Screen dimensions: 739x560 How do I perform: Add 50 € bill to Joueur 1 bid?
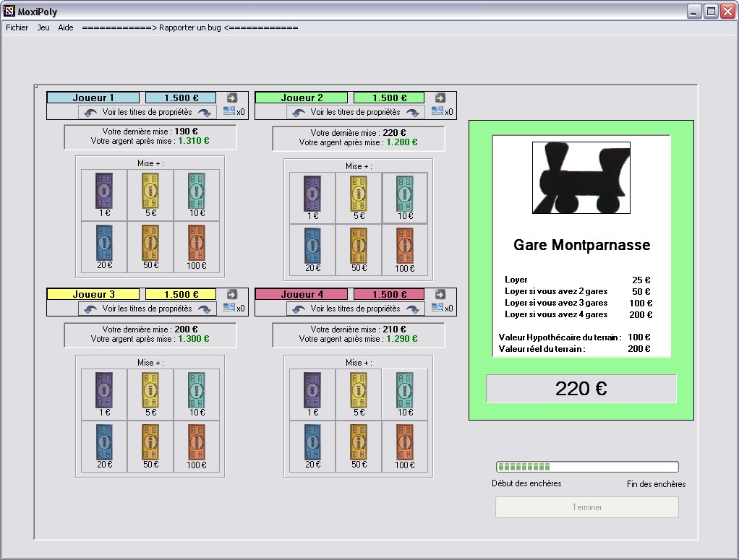pyautogui.click(x=150, y=247)
